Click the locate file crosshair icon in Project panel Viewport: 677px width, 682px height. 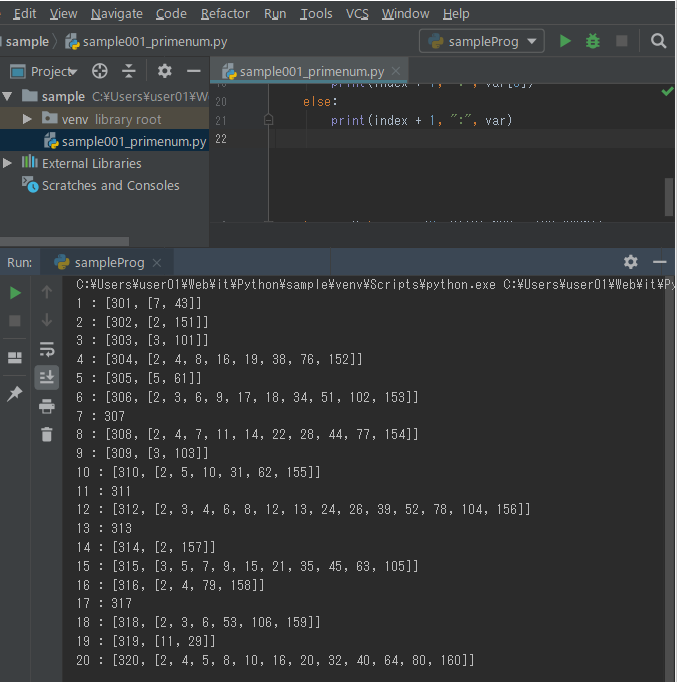[x=99, y=71]
